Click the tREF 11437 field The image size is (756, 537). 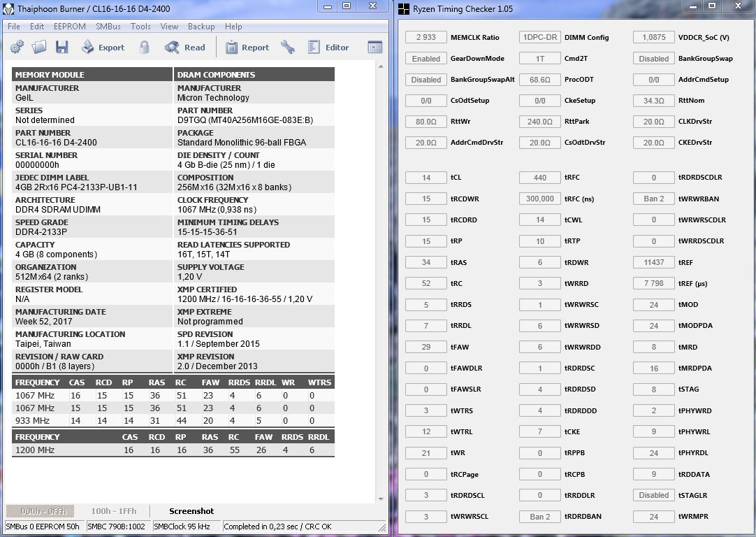(x=653, y=262)
